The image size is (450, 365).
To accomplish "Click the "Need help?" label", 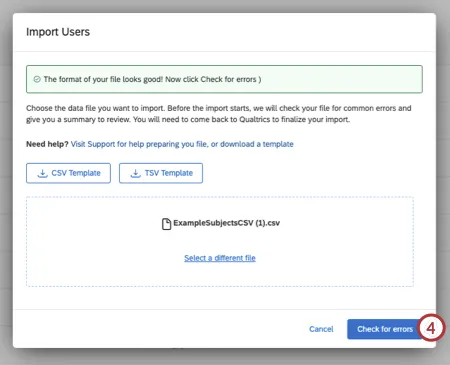I will 47,144.
